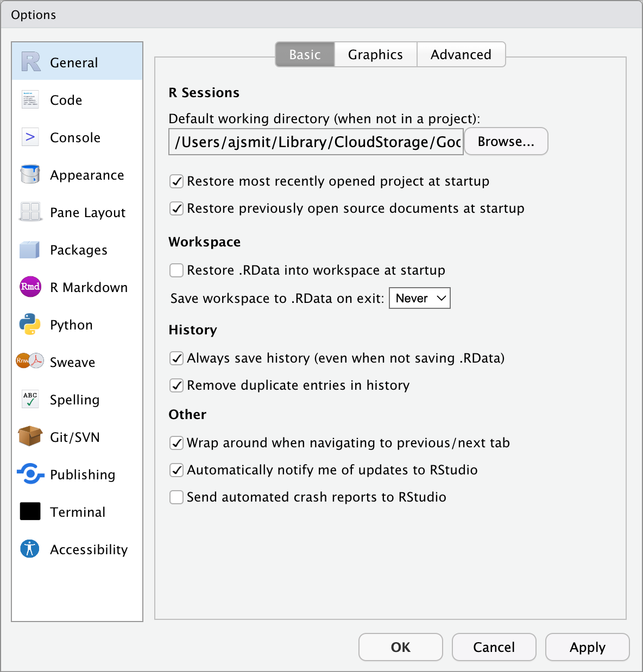The width and height of the screenshot is (643, 672).
Task: Open the Code options label
Action: 66,100
